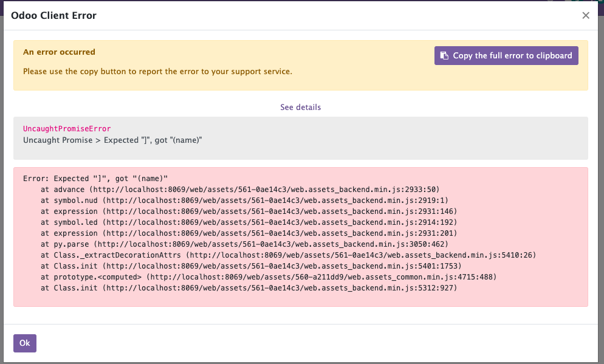Click the 'at symbol.led' stack trace line
604x364 pixels.
tap(249, 222)
